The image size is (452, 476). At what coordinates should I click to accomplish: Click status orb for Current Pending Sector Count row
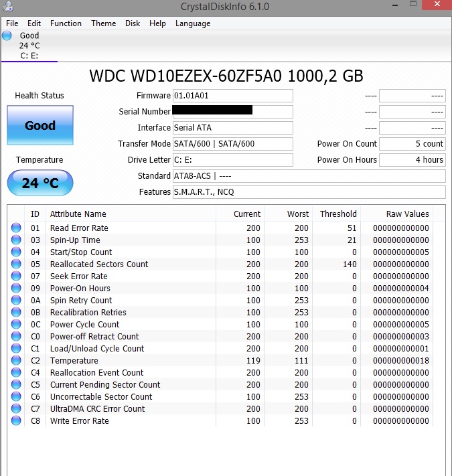16,384
